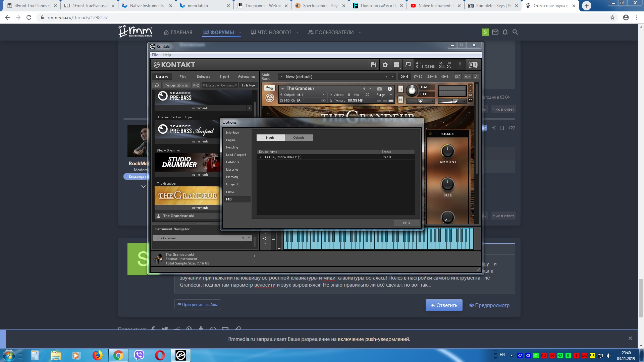
Task: Adjust the instrument Tune knob
Action: (412, 90)
